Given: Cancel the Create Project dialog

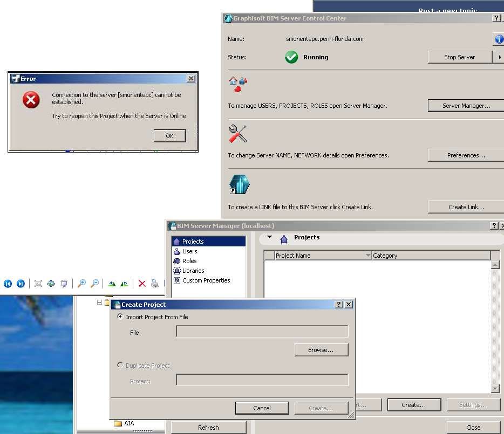Looking at the screenshot, I should tap(262, 408).
